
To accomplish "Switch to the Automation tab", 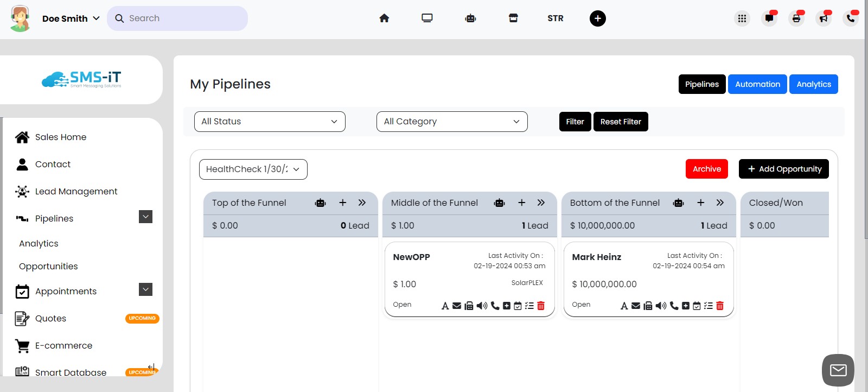I will click(x=757, y=84).
